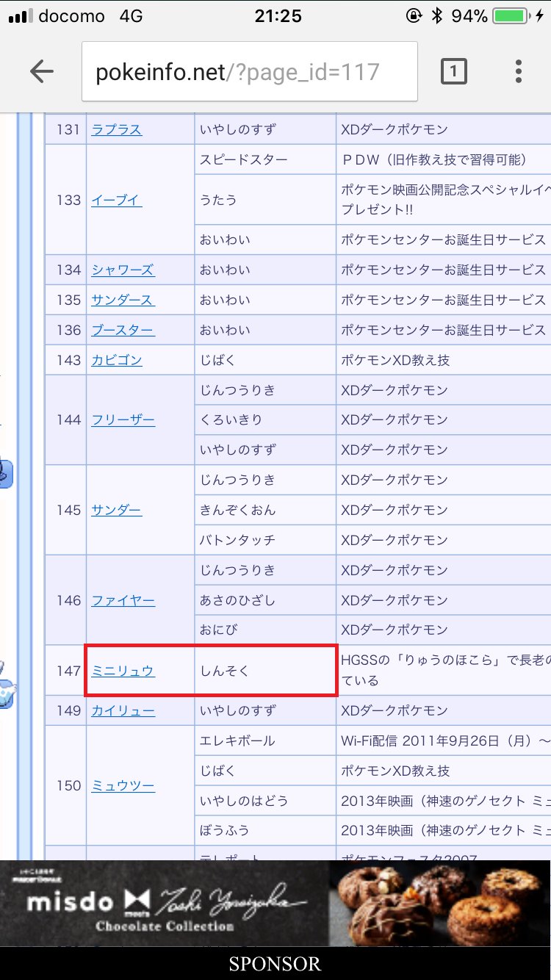
Task: Open the ミュウツー link
Action: (x=123, y=785)
